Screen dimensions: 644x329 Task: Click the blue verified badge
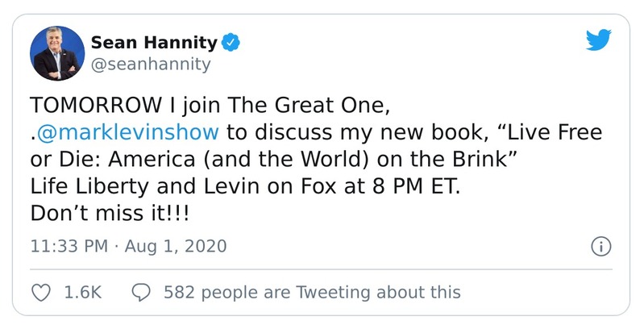pos(231,42)
